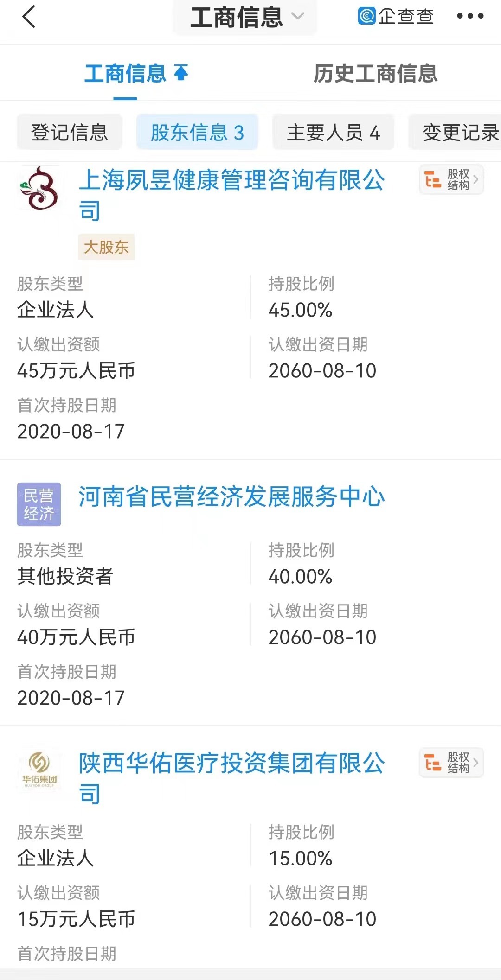
Task: Select the 股东信息 3 chip
Action: [197, 133]
